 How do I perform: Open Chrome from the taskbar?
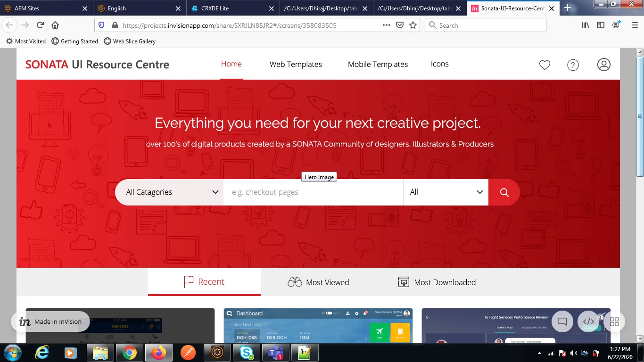pos(129,353)
